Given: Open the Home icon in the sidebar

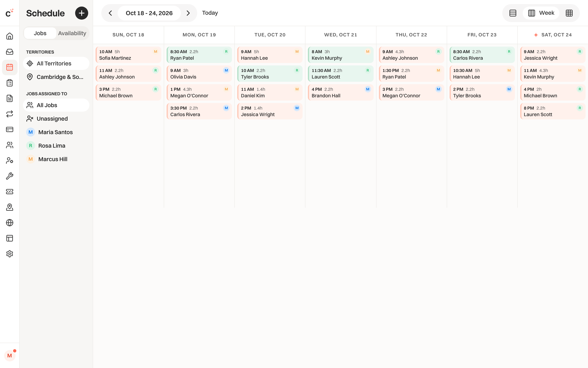Looking at the screenshot, I should (x=9, y=36).
